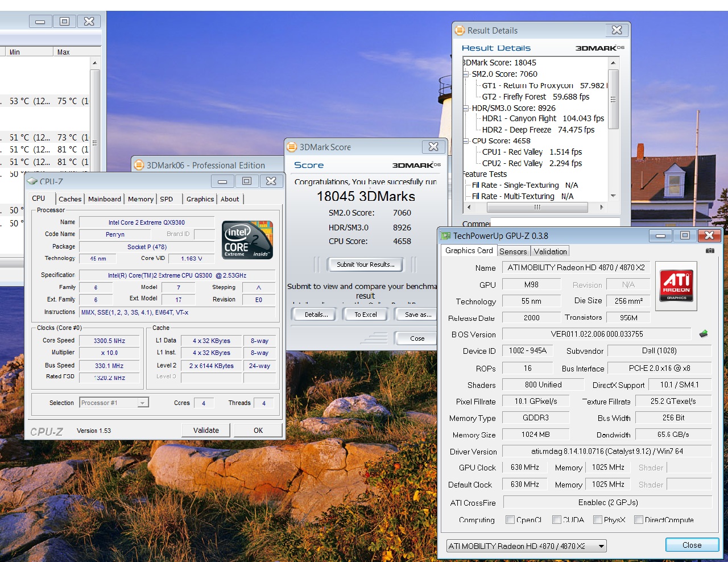Screen dimensions: 728x562
Task: Open the Caches tab
Action: (70, 199)
